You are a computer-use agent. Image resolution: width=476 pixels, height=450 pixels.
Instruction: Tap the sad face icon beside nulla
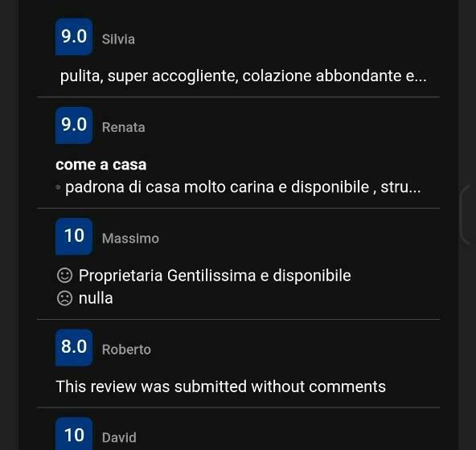click(x=64, y=298)
